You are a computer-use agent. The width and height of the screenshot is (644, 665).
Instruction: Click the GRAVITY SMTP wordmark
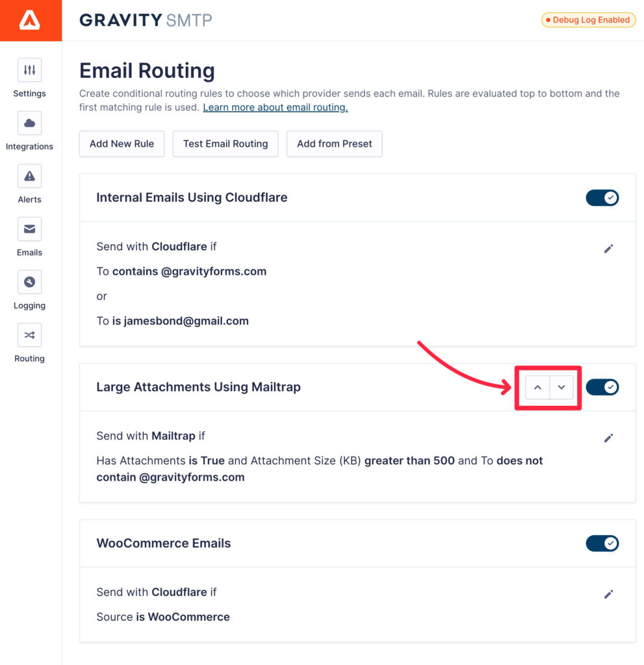tap(146, 20)
